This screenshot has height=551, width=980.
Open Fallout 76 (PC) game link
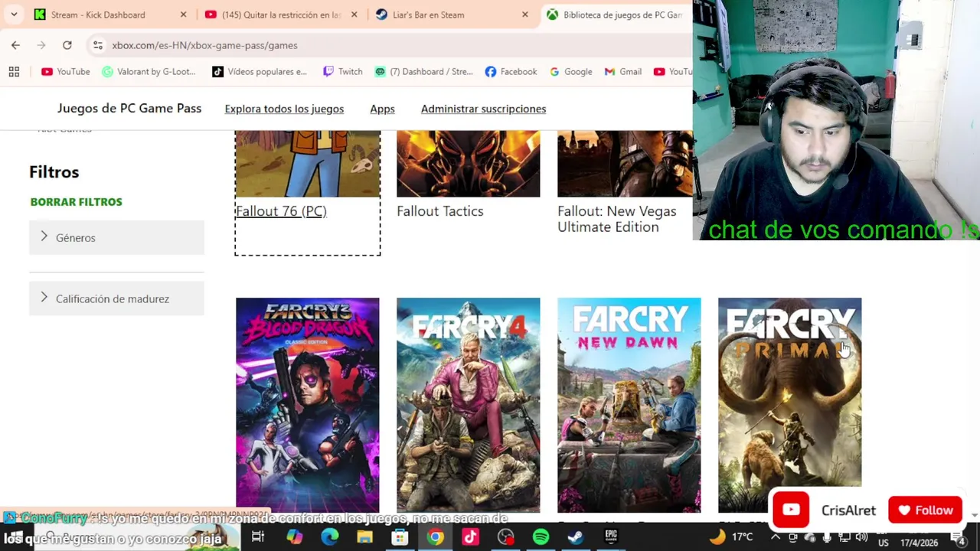click(x=281, y=211)
